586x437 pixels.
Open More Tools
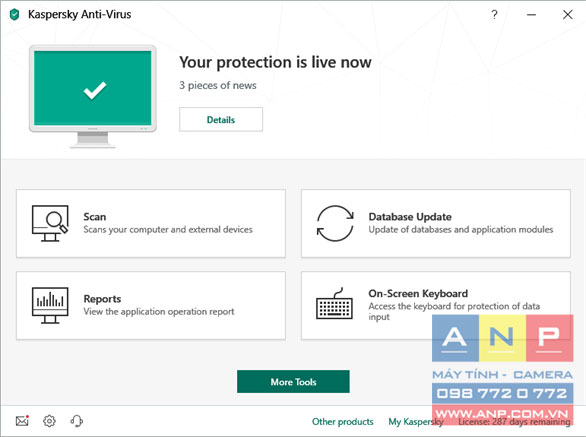pyautogui.click(x=293, y=381)
